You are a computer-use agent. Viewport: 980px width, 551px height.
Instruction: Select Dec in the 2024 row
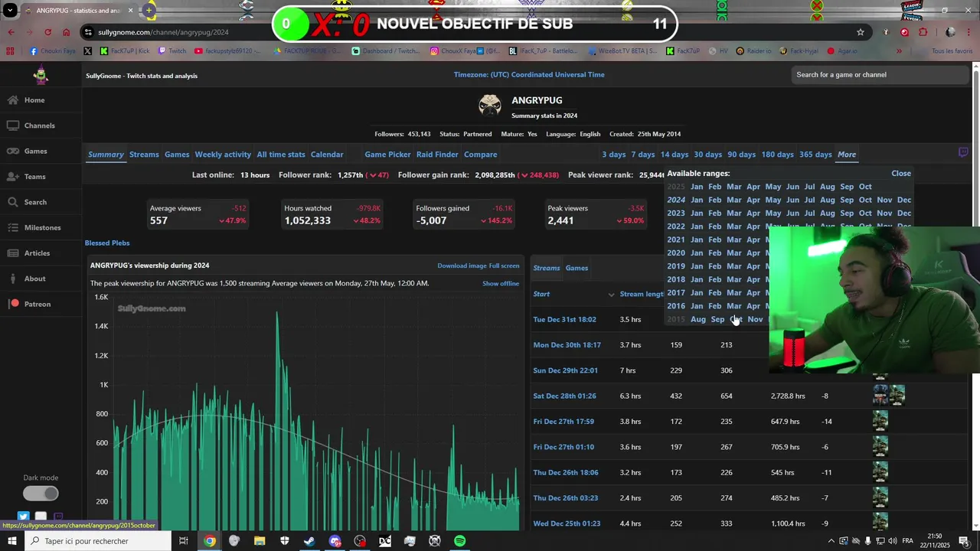pyautogui.click(x=904, y=200)
